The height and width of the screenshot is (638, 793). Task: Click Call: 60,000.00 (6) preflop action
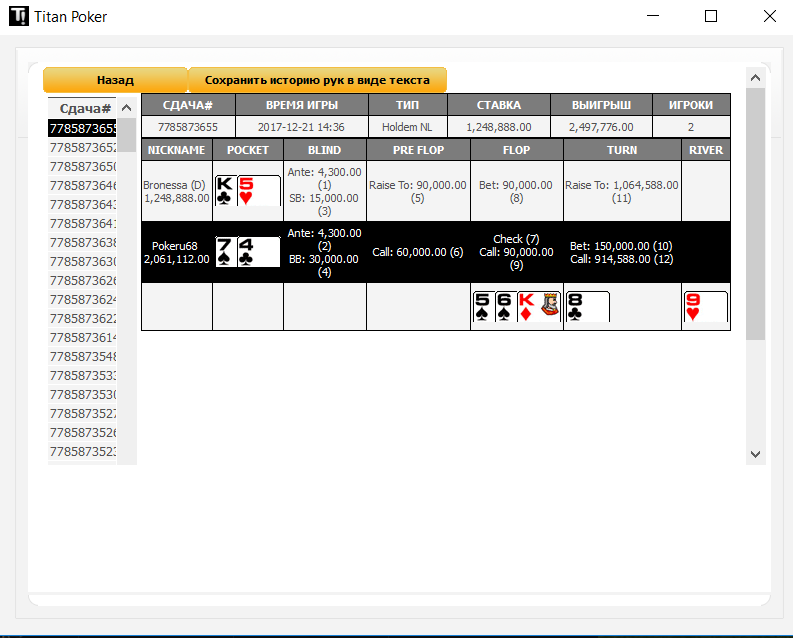pos(418,252)
